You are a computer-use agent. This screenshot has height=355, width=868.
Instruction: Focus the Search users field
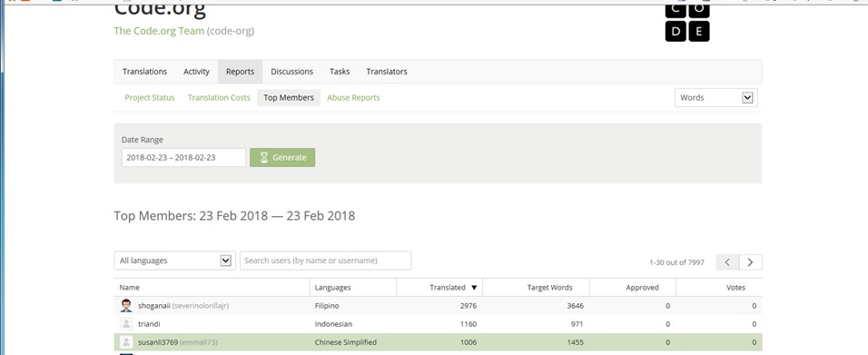coord(325,261)
